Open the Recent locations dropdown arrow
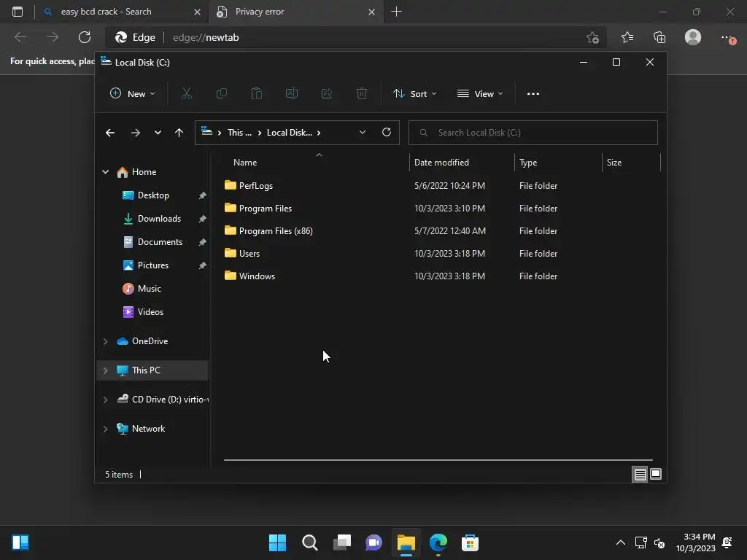The width and height of the screenshot is (747, 560). 158,133
